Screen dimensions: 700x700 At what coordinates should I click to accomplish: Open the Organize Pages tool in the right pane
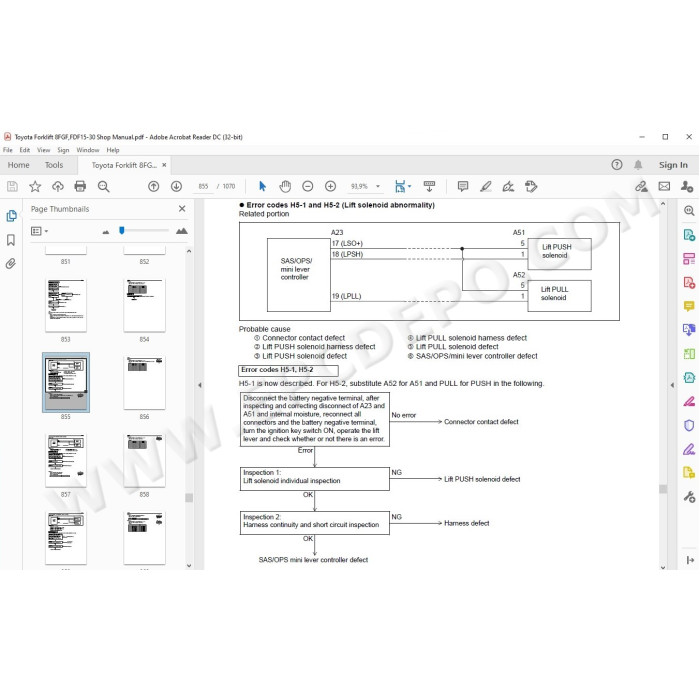689,259
